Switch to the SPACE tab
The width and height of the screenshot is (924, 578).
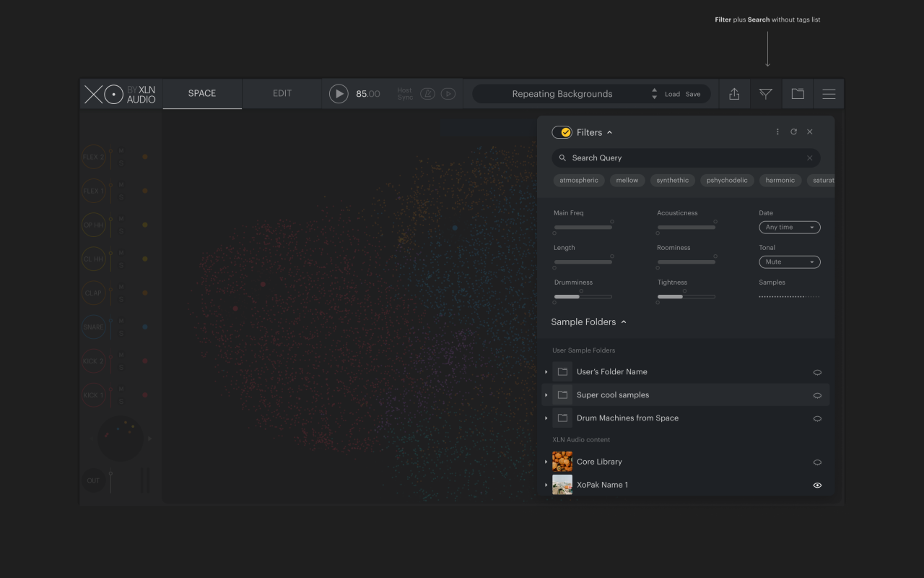202,94
